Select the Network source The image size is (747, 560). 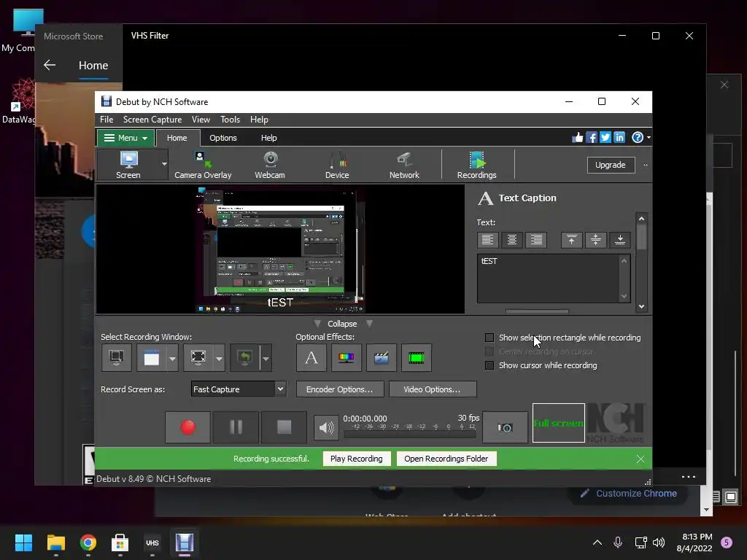pyautogui.click(x=404, y=165)
